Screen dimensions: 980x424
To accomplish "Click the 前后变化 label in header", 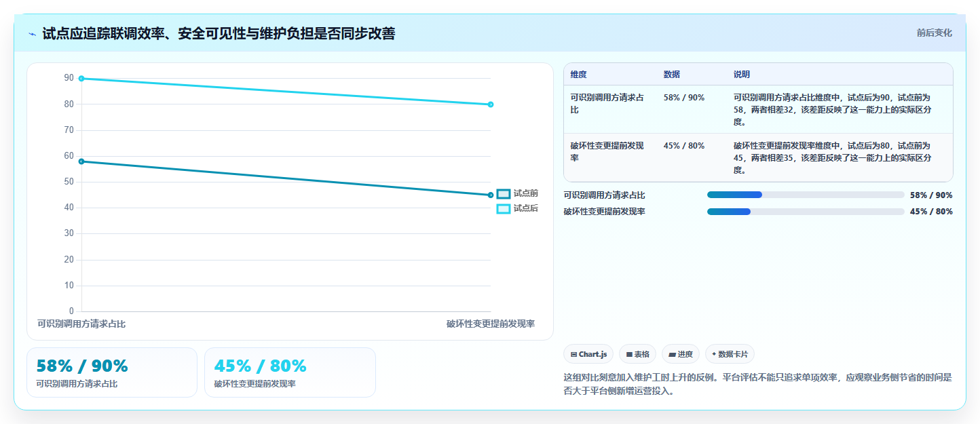I will coord(934,33).
